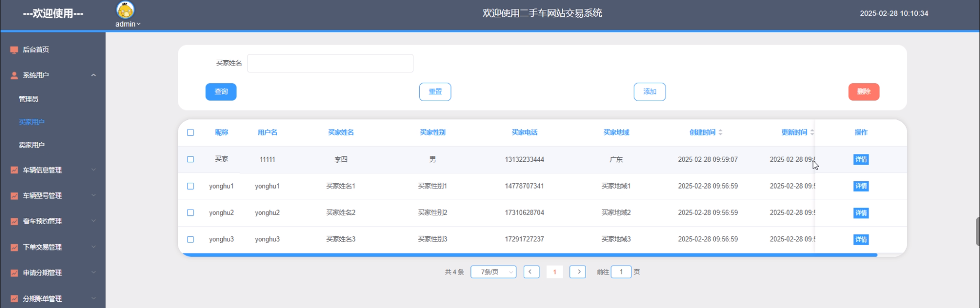
Task: Open 详情 for buyer 李四
Action: coord(861,159)
